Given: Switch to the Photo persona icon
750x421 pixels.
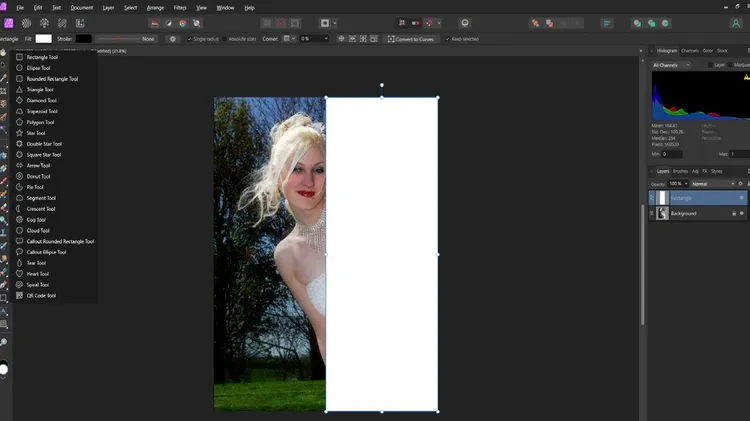Looking at the screenshot, I should tap(9, 23).
